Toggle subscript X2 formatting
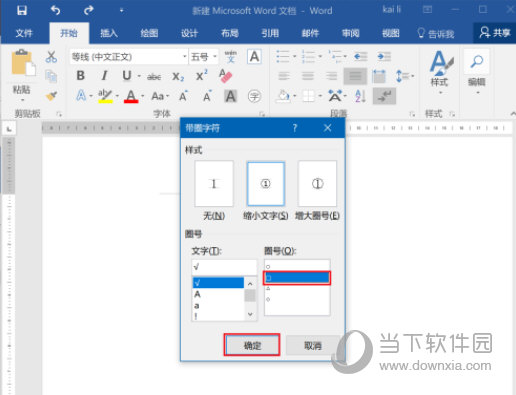516x395 pixels. tap(178, 77)
